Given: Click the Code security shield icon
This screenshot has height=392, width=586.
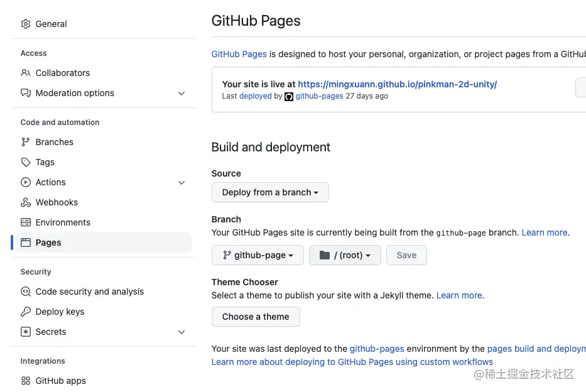Looking at the screenshot, I should 26,291.
